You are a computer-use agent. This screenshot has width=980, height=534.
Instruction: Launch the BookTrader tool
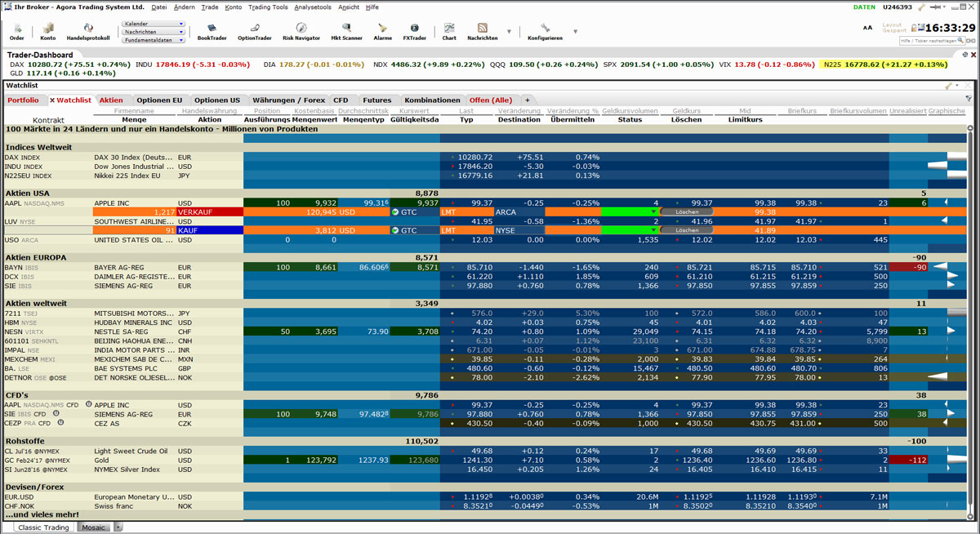pos(212,31)
